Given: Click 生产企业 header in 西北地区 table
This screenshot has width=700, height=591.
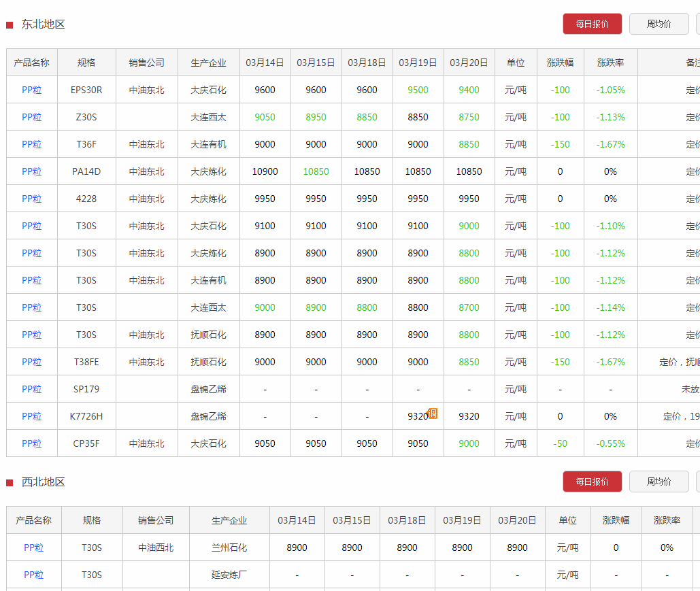Looking at the screenshot, I should click(229, 520).
